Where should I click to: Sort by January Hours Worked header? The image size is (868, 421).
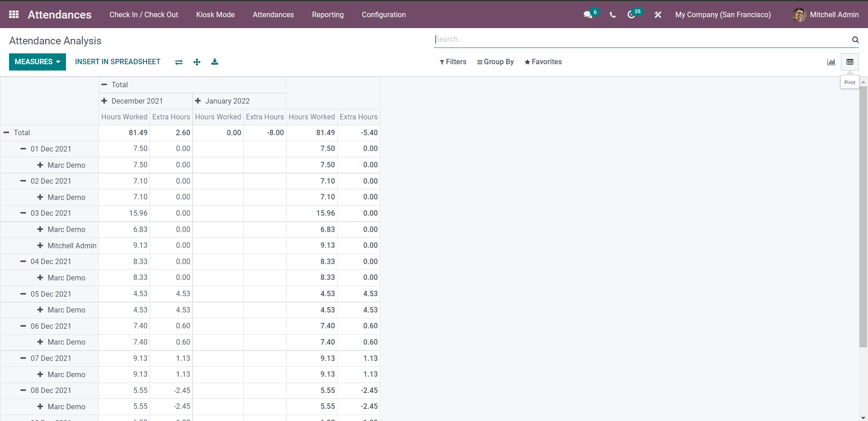[218, 117]
